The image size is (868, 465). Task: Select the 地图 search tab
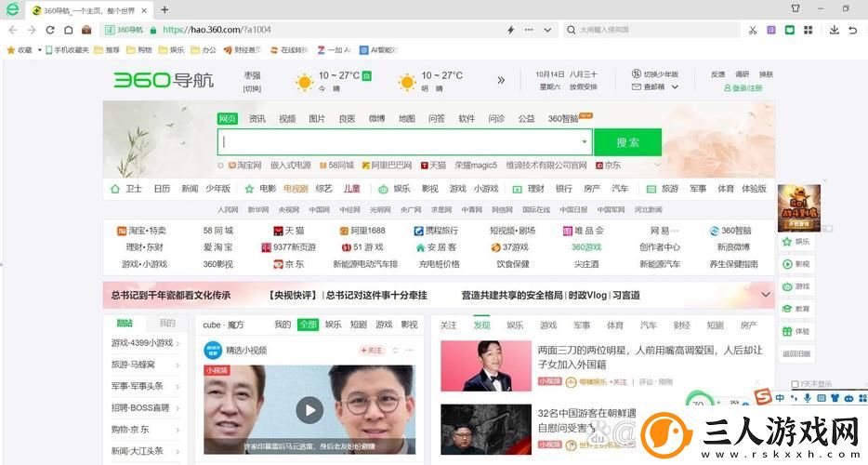pyautogui.click(x=407, y=119)
